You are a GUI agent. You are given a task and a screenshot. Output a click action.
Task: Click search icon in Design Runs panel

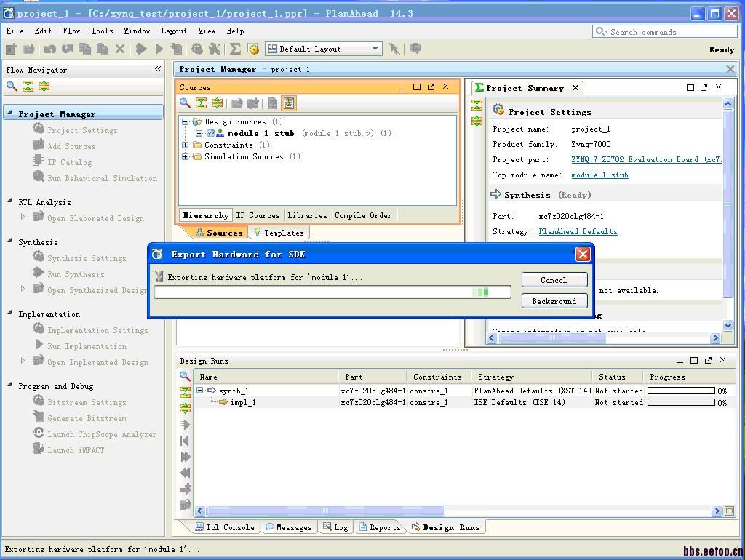[185, 377]
